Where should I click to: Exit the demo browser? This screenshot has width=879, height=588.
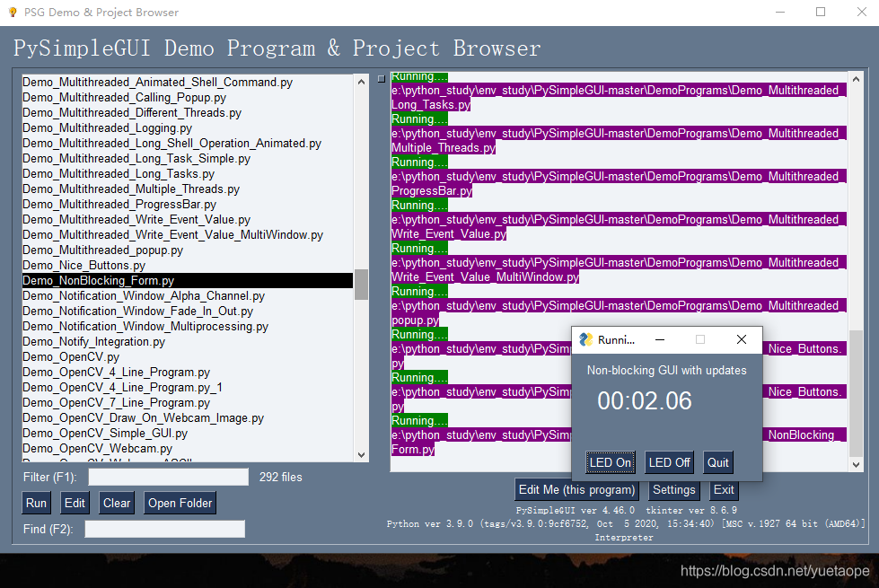(724, 489)
